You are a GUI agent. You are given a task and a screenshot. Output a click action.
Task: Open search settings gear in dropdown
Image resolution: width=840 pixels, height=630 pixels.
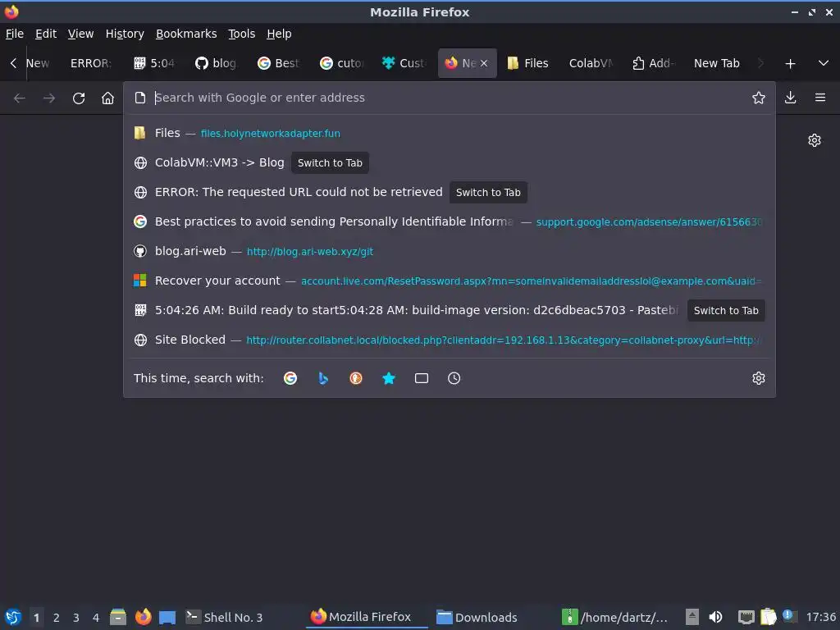[759, 378]
